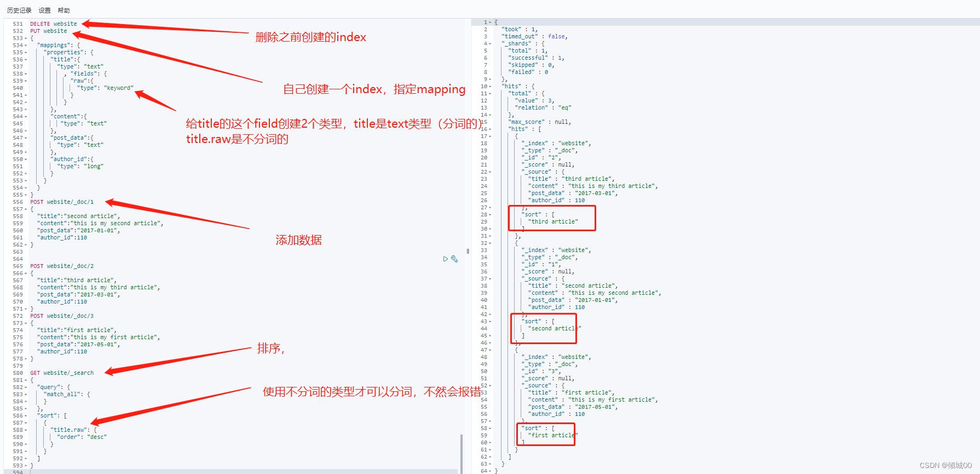Click the "type": "keyword" line in editor
Screen dimensions: 980x474
105,88
